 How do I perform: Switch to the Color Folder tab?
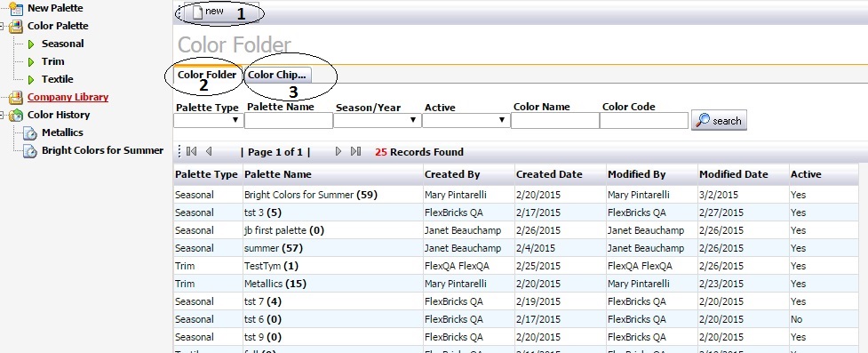click(206, 75)
